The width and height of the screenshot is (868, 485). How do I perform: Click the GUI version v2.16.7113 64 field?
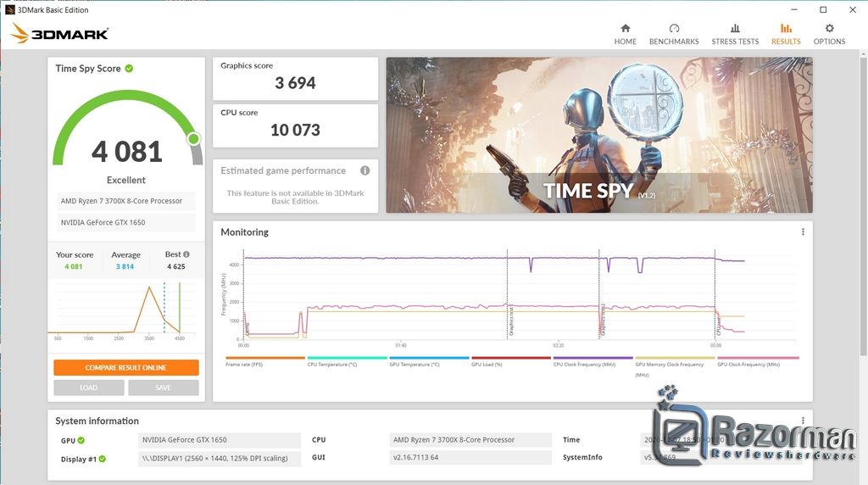[470, 458]
